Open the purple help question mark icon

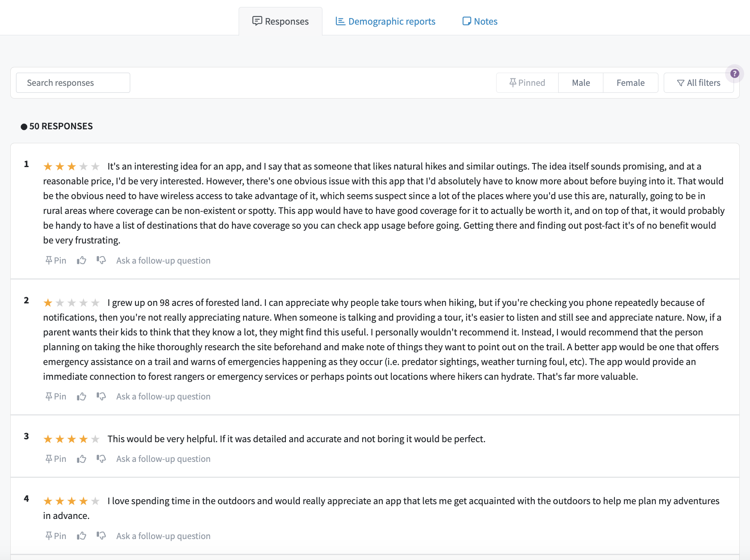tap(735, 73)
